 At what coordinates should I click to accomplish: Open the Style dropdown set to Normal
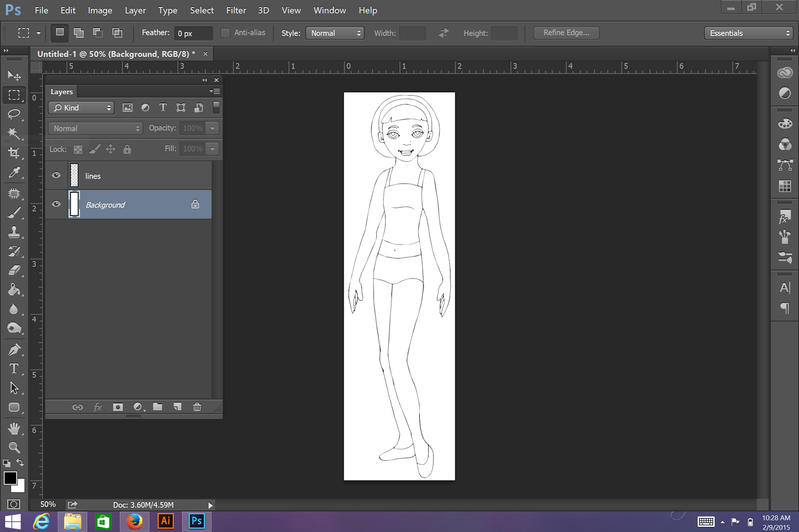pyautogui.click(x=335, y=33)
